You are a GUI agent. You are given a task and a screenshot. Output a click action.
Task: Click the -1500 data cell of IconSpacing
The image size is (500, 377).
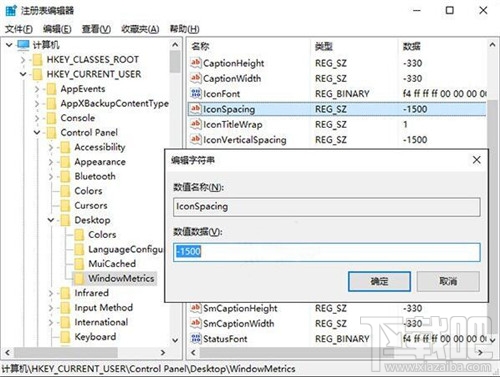pos(415,109)
